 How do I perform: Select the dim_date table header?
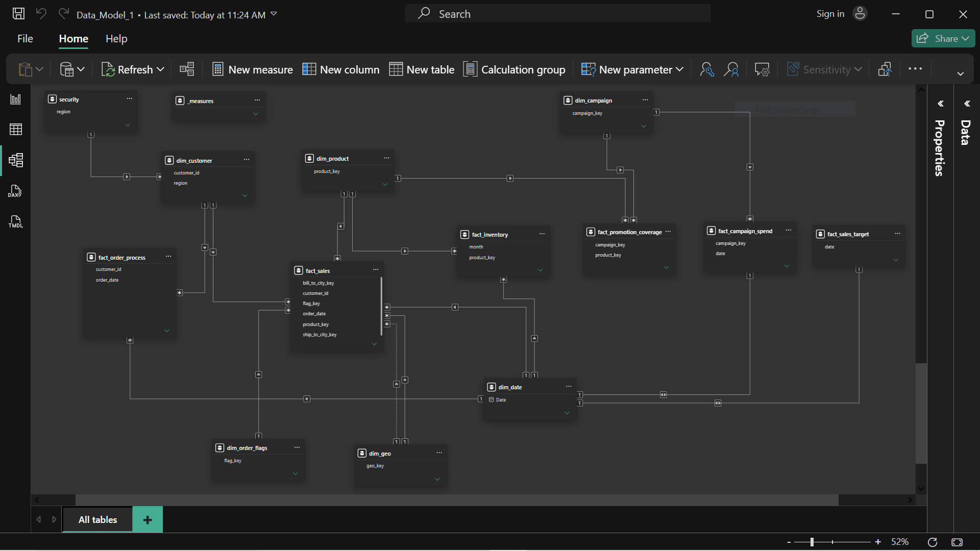click(530, 387)
